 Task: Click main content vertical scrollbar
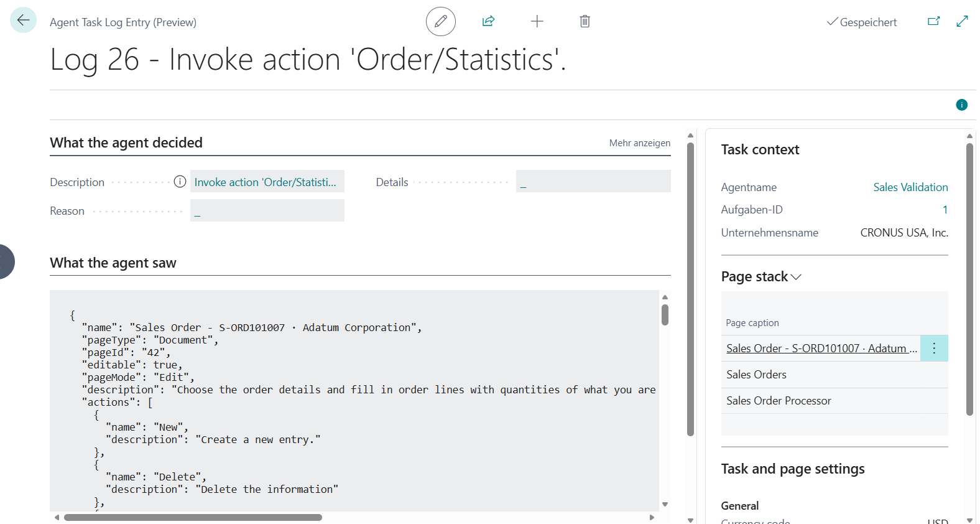[690, 289]
